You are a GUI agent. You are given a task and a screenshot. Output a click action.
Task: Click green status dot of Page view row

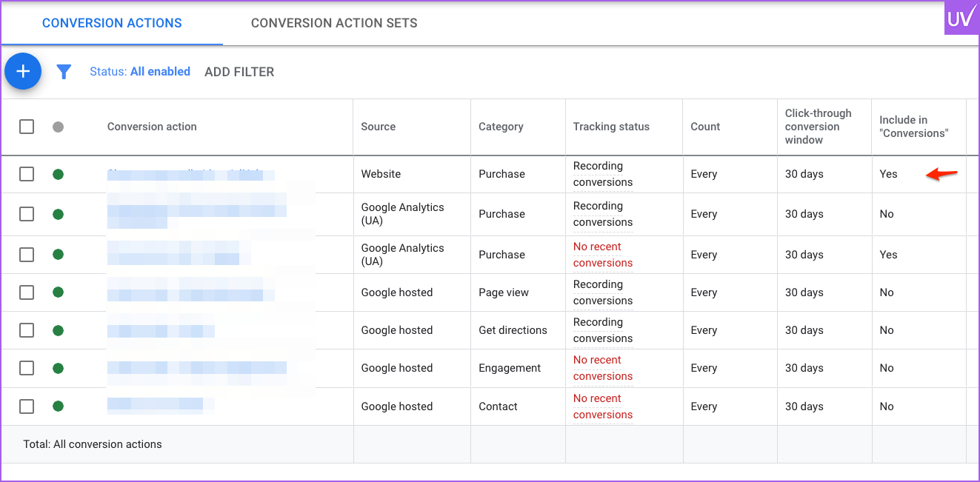[x=58, y=292]
